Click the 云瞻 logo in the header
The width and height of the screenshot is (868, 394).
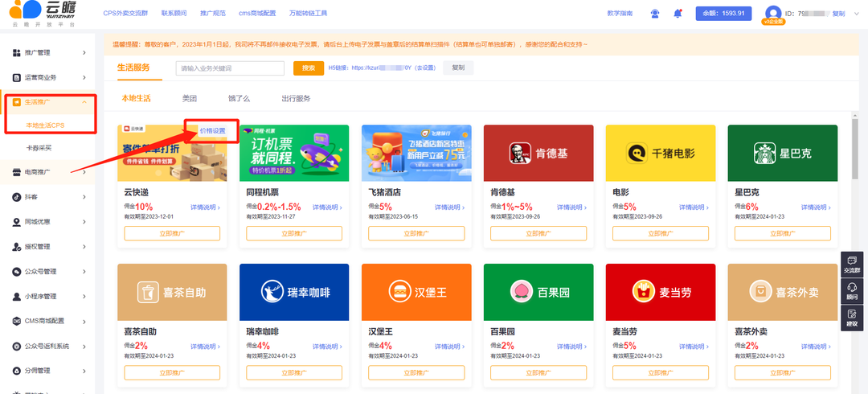point(43,13)
